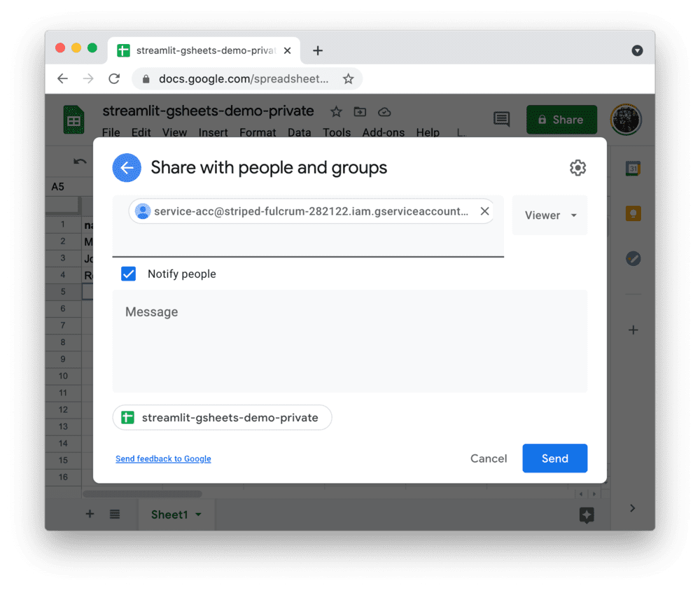
Task: Click the Send feedback to Google link
Action: tap(163, 458)
